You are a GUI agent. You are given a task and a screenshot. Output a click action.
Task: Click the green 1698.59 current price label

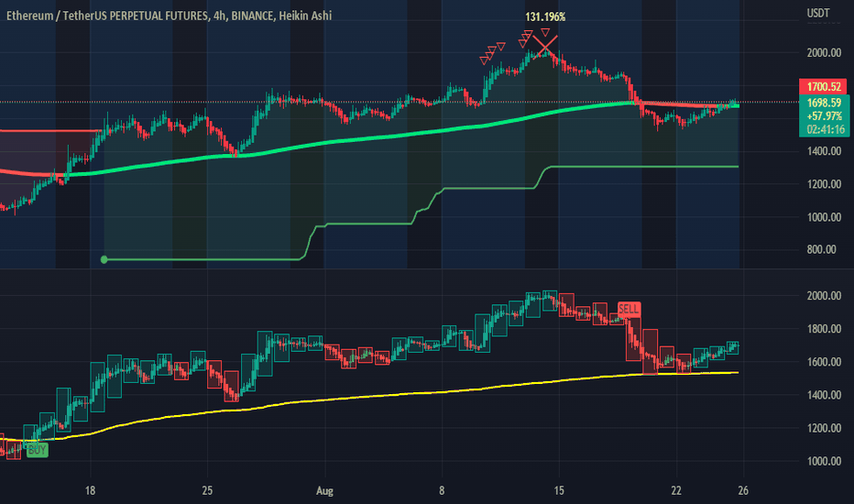coord(824,103)
